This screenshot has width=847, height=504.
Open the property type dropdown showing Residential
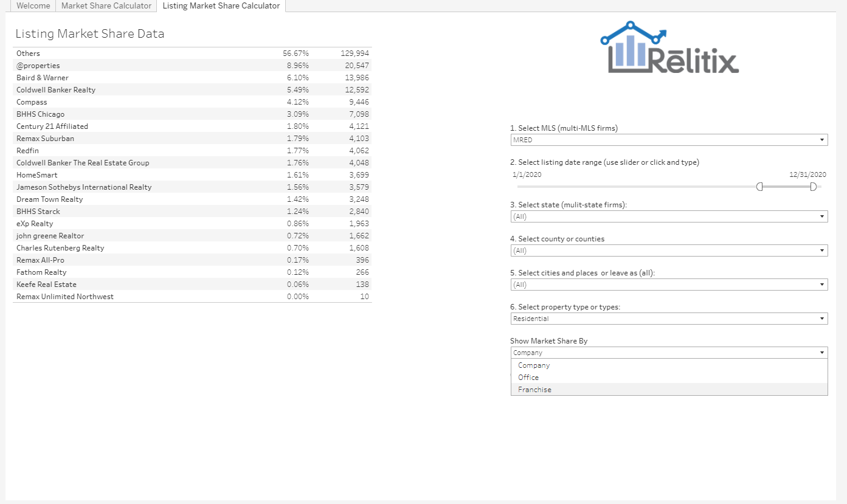pyautogui.click(x=669, y=319)
